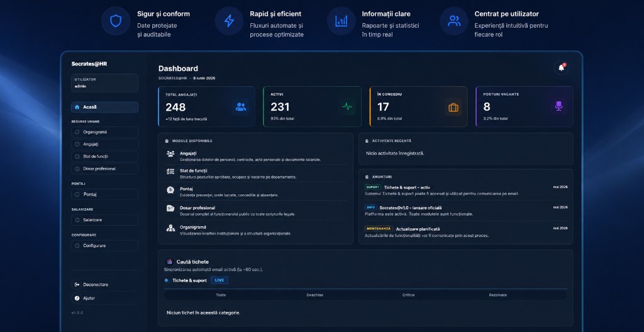Click the În concediu 17 card
The image size is (644, 332).
coord(418,106)
